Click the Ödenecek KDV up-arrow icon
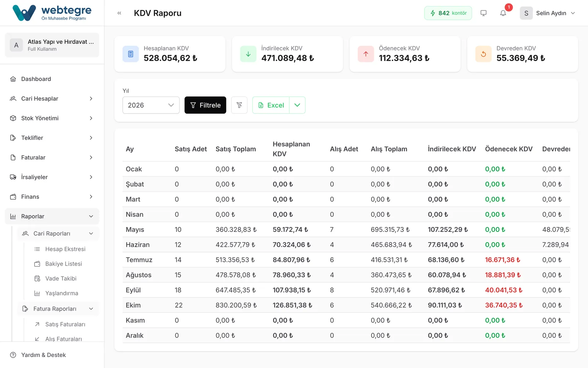Screen dimensions: 588x368 pos(366,54)
